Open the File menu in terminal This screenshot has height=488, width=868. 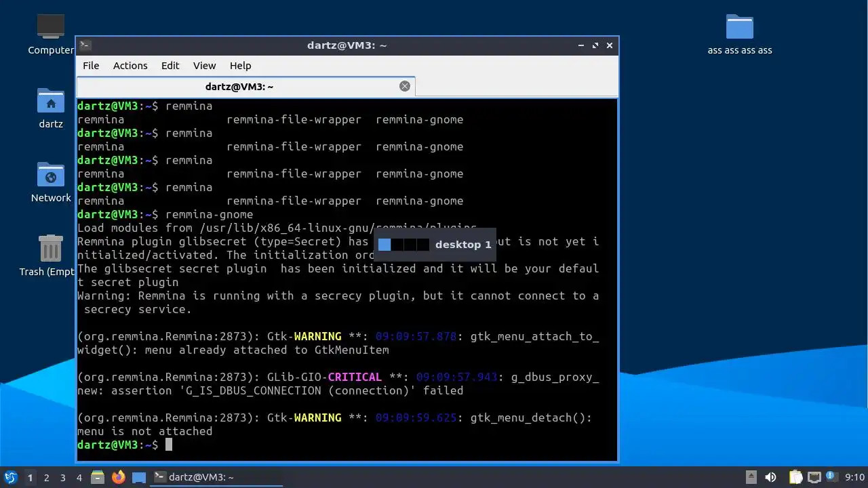click(91, 66)
